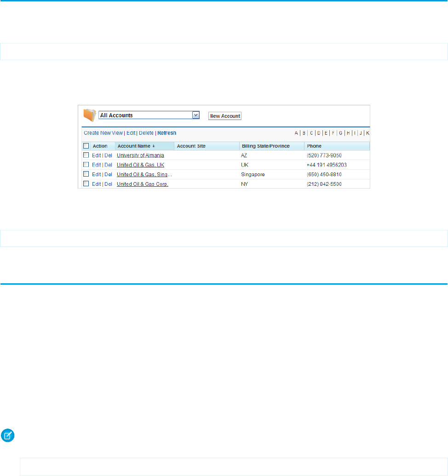Click phone number (650) 450-8810
This screenshot has height=476, width=448.
[324, 175]
